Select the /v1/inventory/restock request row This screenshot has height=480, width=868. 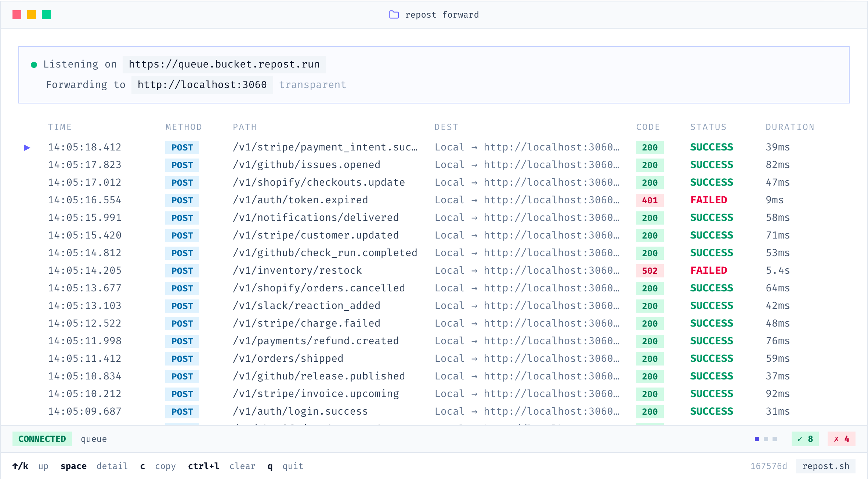point(434,270)
